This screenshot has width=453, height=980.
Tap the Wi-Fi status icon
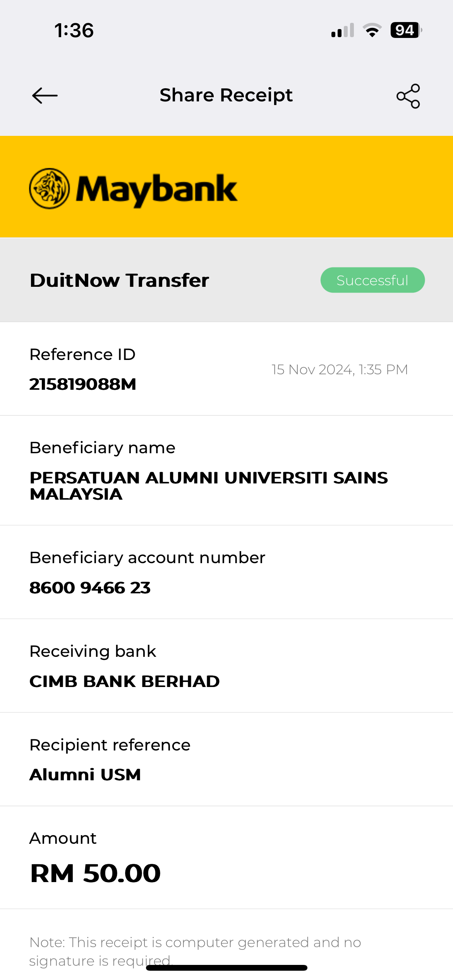pyautogui.click(x=372, y=30)
